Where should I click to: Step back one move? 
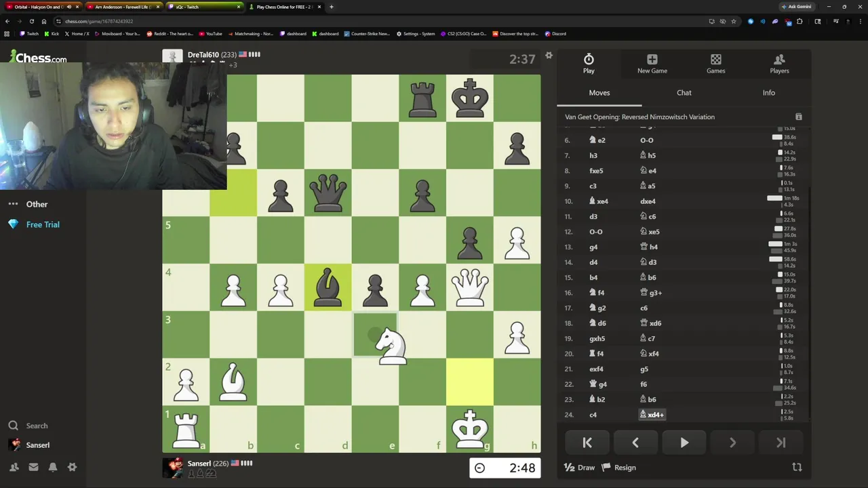635,443
